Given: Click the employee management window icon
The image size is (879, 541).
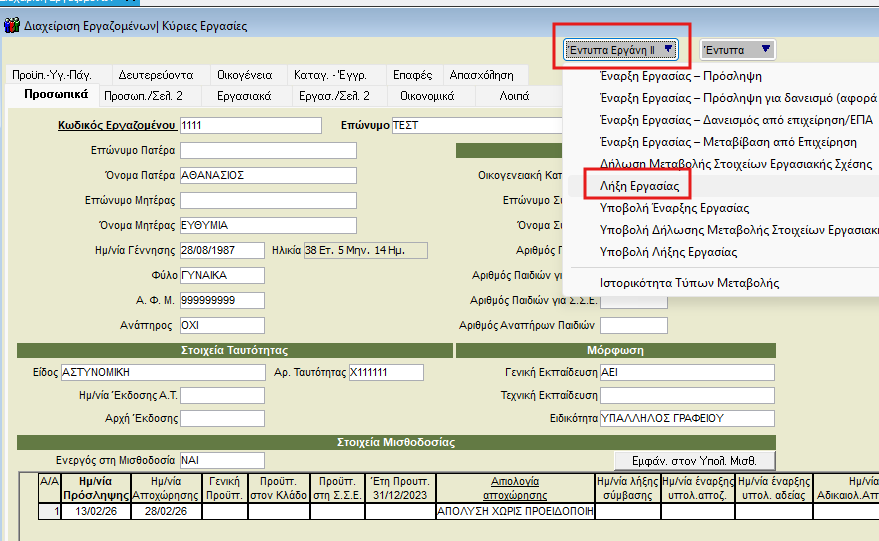Looking at the screenshot, I should coord(11,26).
